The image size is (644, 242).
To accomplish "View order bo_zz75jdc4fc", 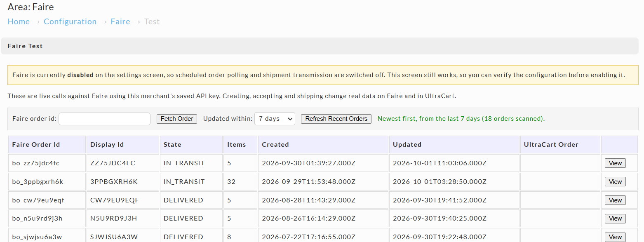I will [x=615, y=163].
